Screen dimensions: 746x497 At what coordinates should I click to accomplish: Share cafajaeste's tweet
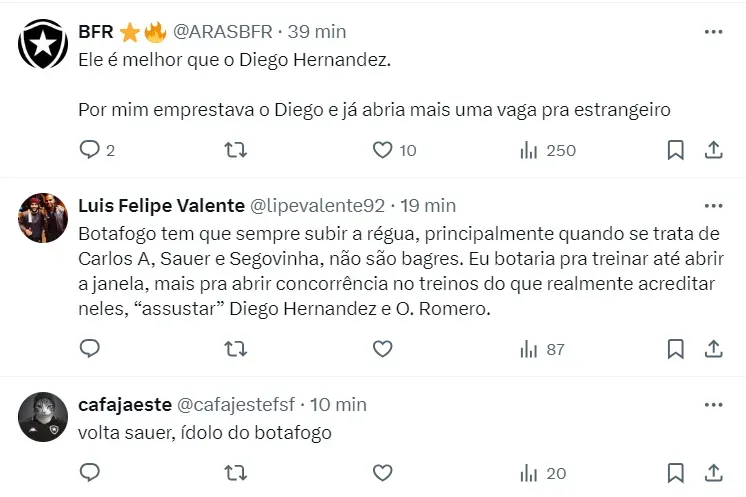tap(714, 473)
